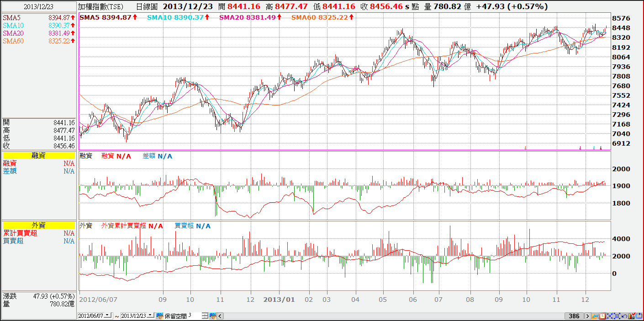Click the 2013/12/23 date header in left panel
Screen dimensions: 644x321
point(39,7)
